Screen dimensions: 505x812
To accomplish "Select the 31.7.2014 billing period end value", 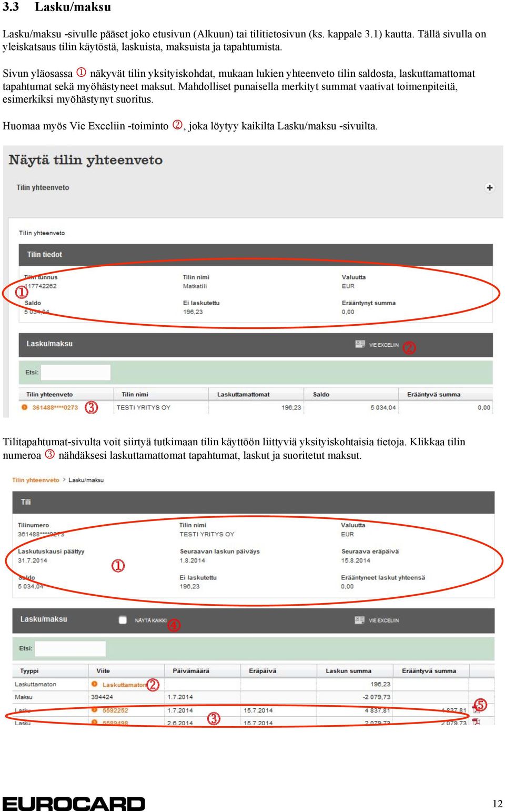I will coord(33,560).
